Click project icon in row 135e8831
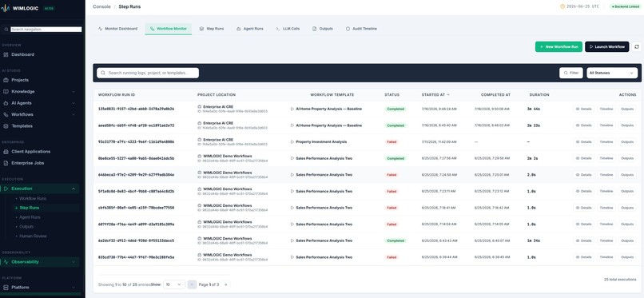The image size is (644, 298). [200, 107]
